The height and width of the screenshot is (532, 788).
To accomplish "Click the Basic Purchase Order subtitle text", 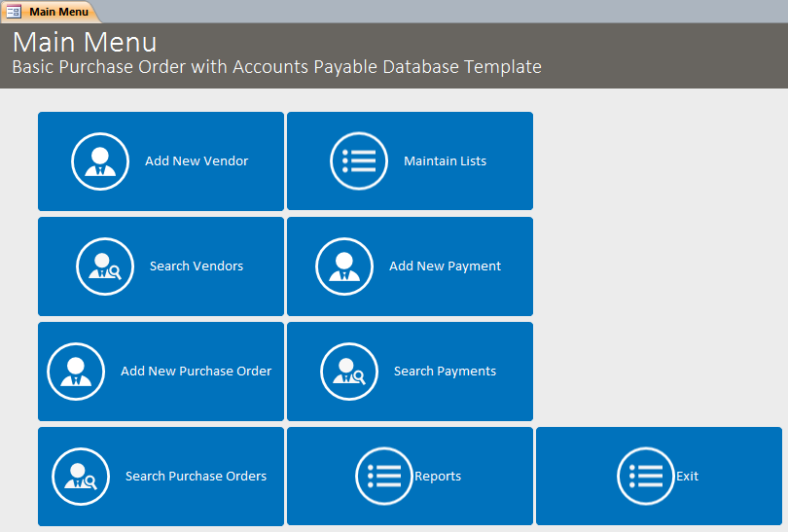I will pos(277,67).
